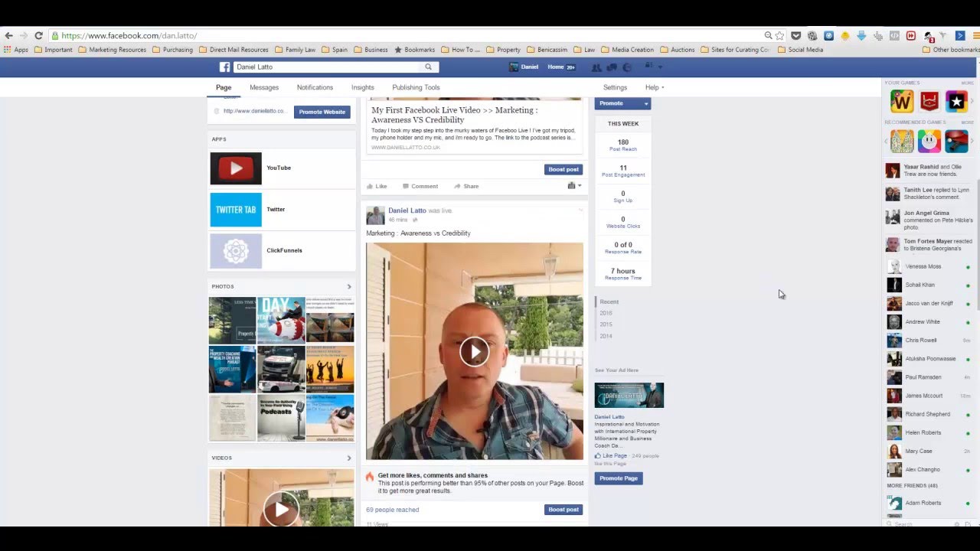Viewport: 980px width, 551px height.
Task: Open the DAY rocket photo thumbnail
Action: pos(281,320)
